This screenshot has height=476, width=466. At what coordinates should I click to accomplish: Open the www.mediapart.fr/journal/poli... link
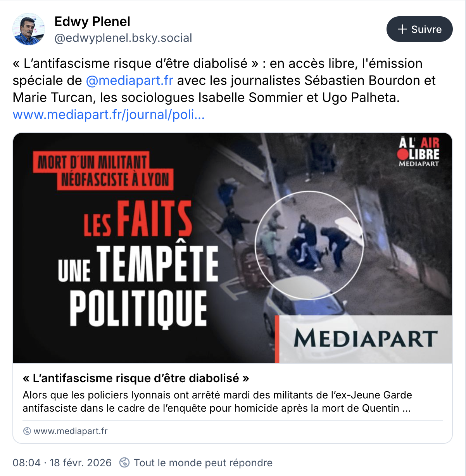[109, 114]
